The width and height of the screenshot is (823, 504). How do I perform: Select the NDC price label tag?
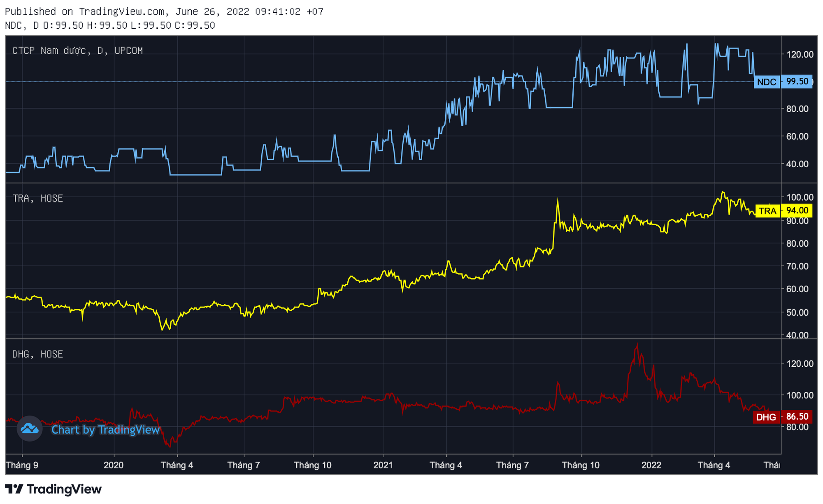tap(767, 82)
